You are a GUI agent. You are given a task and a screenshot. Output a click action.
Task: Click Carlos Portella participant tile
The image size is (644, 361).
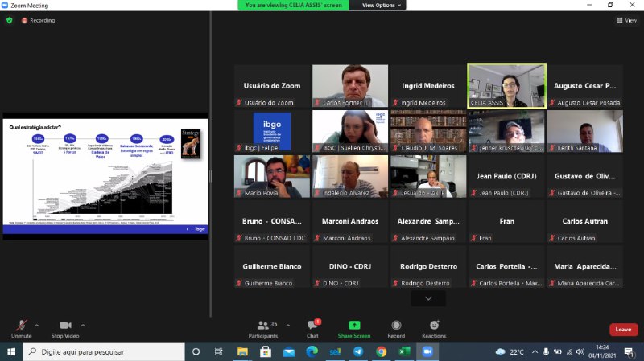tap(507, 267)
